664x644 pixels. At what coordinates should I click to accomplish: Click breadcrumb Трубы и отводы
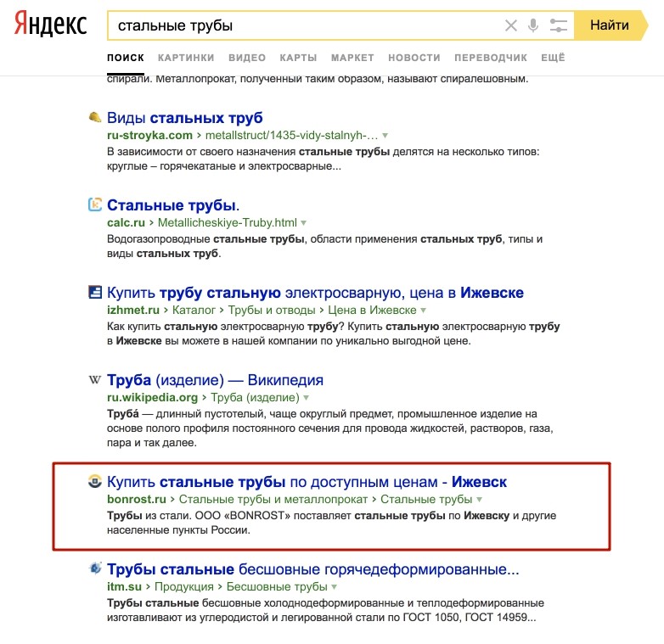pos(272,311)
